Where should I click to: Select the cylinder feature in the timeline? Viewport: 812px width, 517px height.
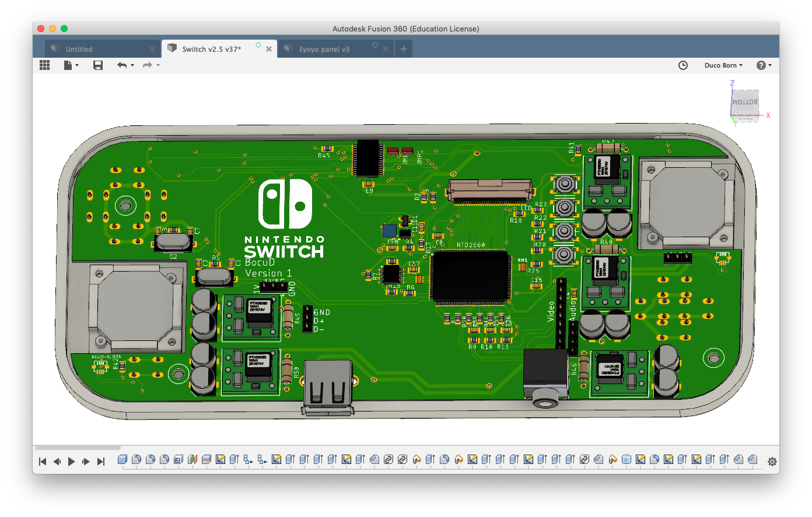tap(626, 459)
